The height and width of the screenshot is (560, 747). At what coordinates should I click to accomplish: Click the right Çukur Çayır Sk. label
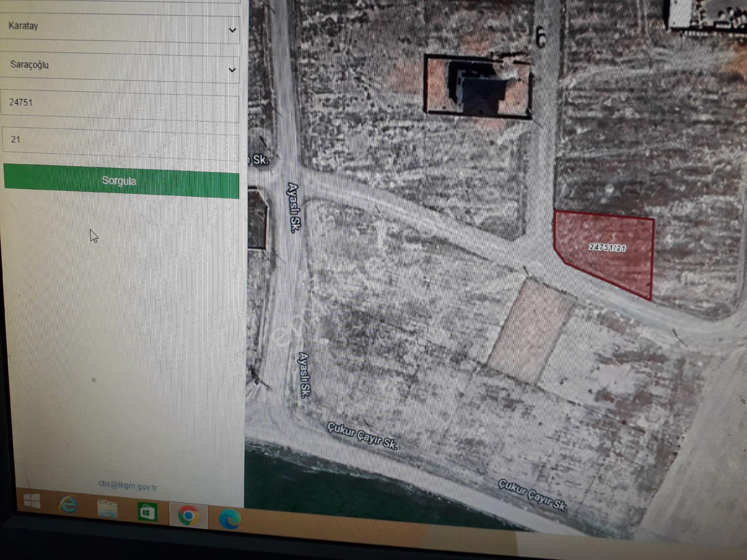pos(533,495)
